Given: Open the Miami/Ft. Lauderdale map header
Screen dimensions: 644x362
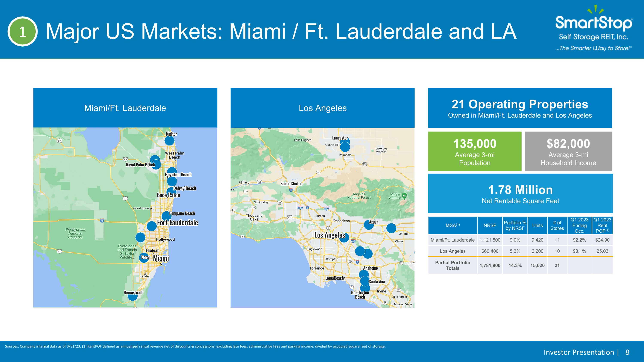Looking at the screenshot, I should (x=125, y=108).
